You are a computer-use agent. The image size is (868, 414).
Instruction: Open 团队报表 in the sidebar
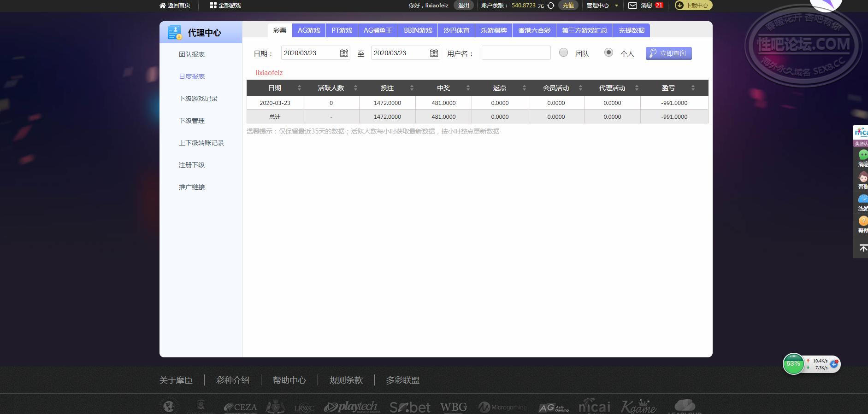(x=192, y=54)
